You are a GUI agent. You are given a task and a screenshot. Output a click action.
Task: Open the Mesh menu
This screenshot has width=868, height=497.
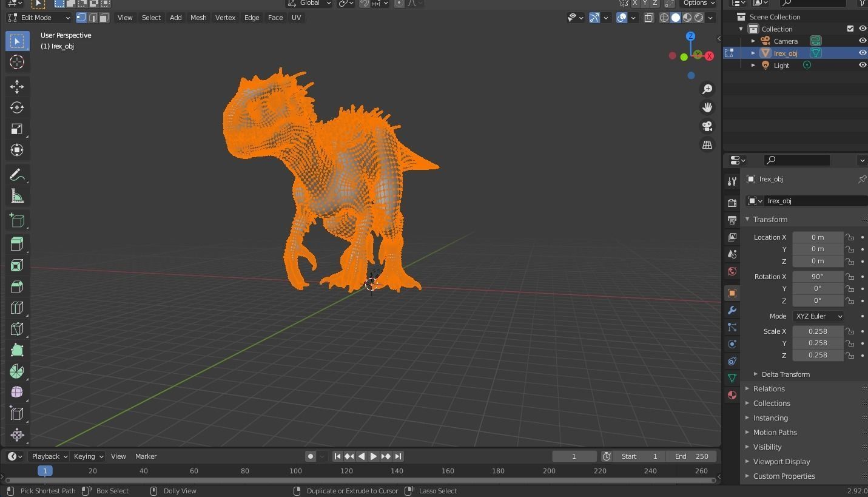click(x=198, y=18)
